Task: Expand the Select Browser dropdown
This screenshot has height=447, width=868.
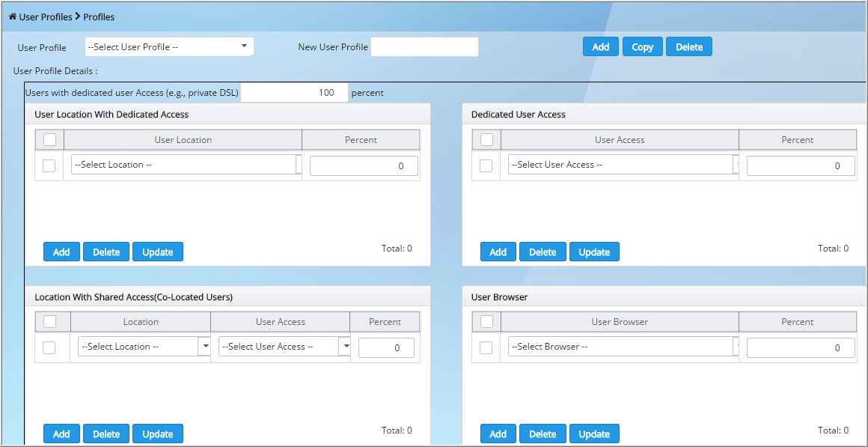Action: coord(623,347)
